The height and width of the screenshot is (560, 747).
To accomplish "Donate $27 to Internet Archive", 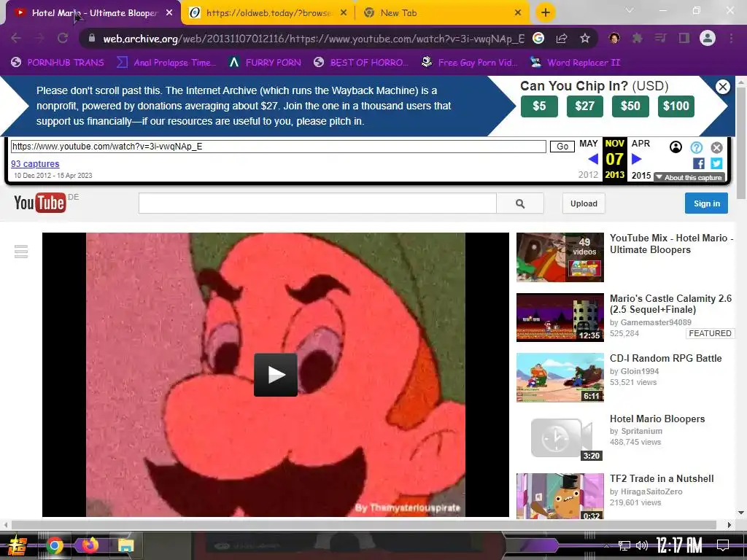I will tap(584, 106).
